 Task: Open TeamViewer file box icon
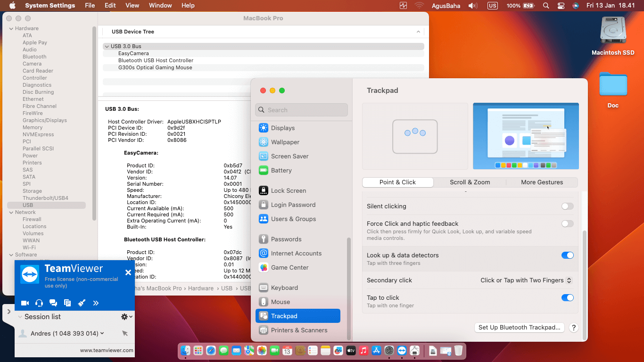click(67, 303)
